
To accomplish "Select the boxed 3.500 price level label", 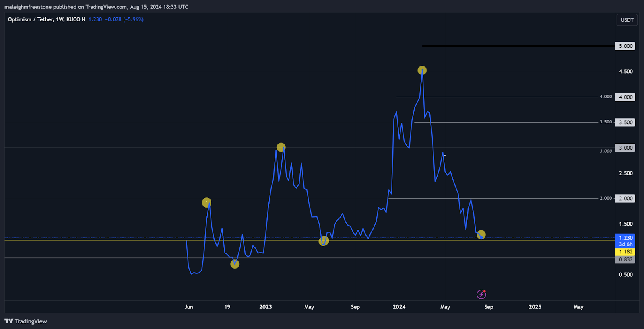I will point(625,122).
